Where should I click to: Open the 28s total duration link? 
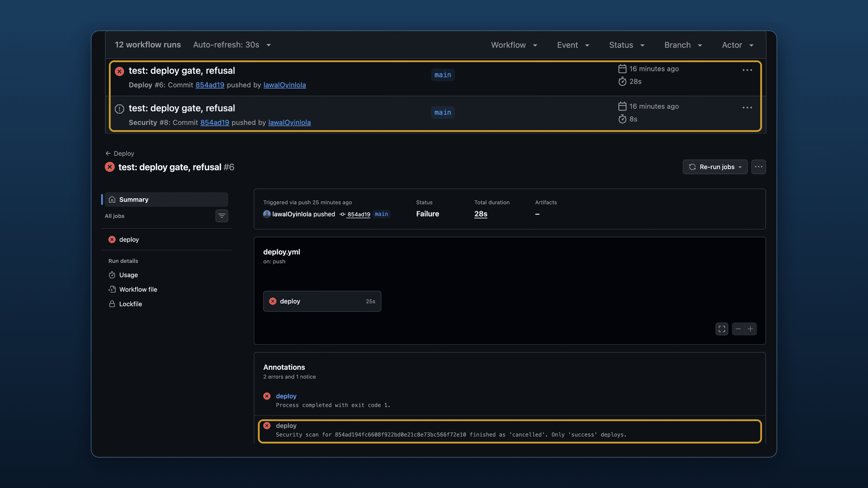tap(481, 214)
